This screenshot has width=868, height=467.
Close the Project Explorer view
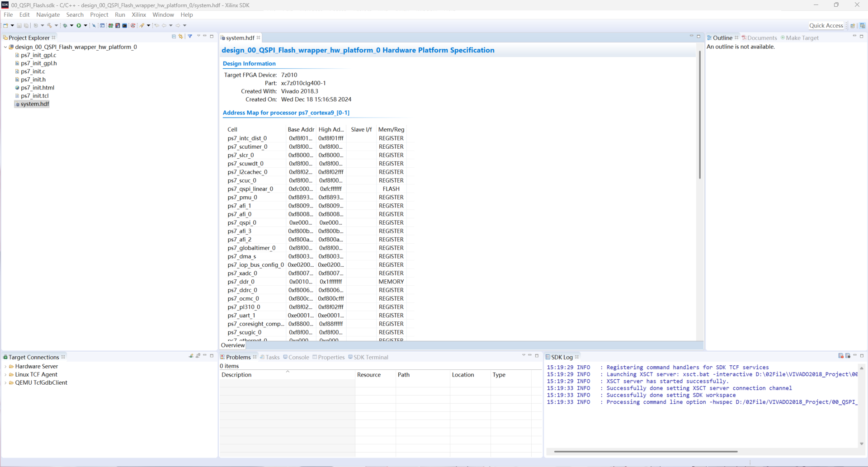point(54,38)
